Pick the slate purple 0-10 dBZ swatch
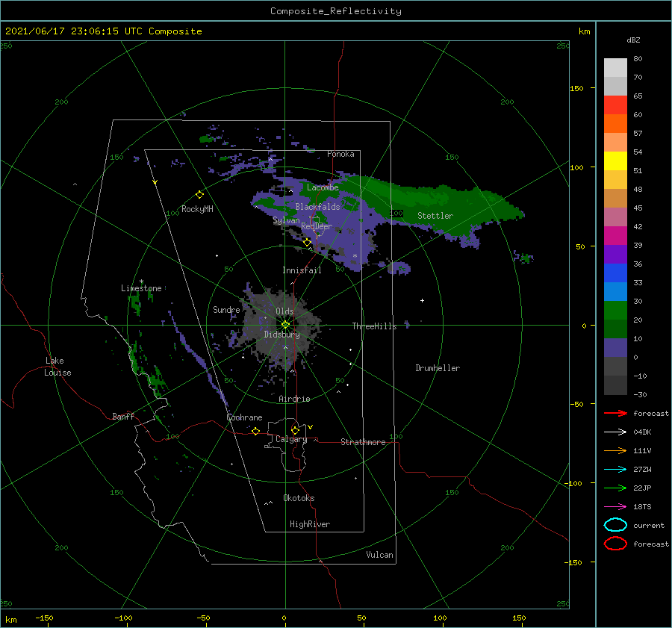 click(615, 348)
